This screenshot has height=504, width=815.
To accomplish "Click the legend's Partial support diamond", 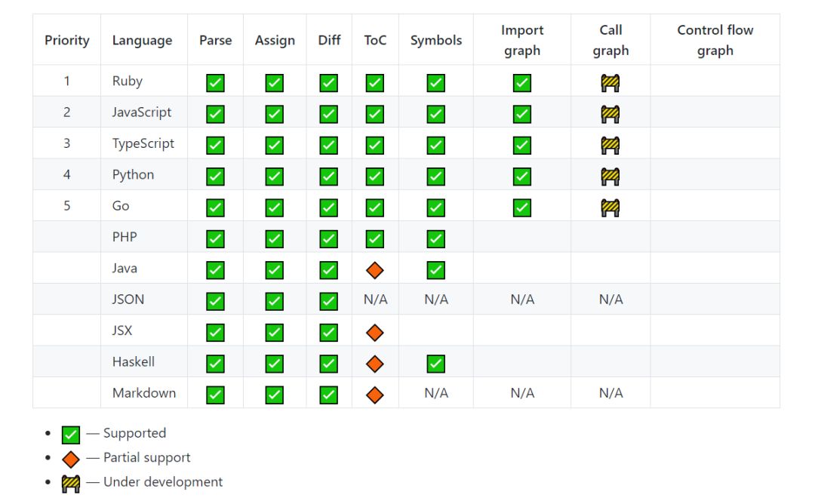I will click(x=71, y=459).
